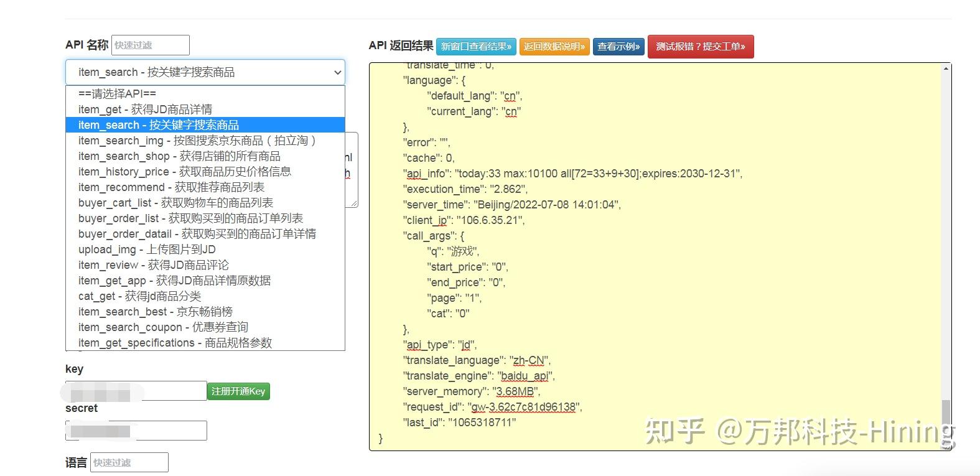
Task: Open the item_search API dropdown
Action: [205, 72]
